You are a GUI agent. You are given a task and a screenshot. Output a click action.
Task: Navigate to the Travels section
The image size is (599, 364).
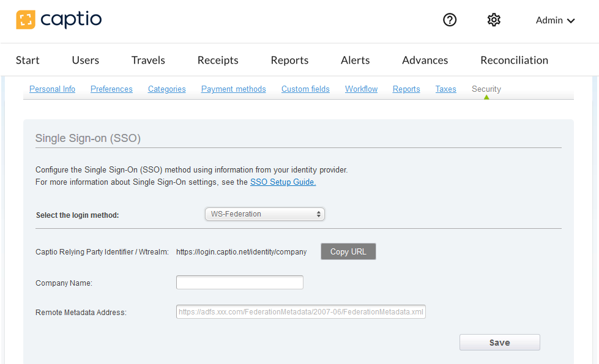(x=147, y=60)
